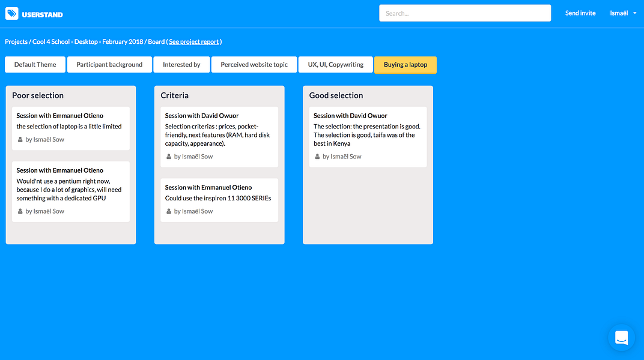Switch to UX, UI, Copywriting tab
The image size is (644, 360).
click(x=336, y=64)
